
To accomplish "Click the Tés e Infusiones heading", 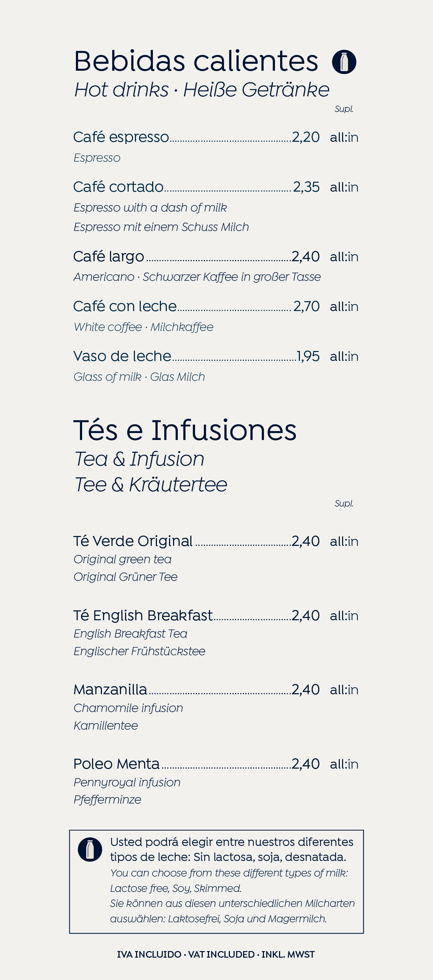I will coord(185,430).
